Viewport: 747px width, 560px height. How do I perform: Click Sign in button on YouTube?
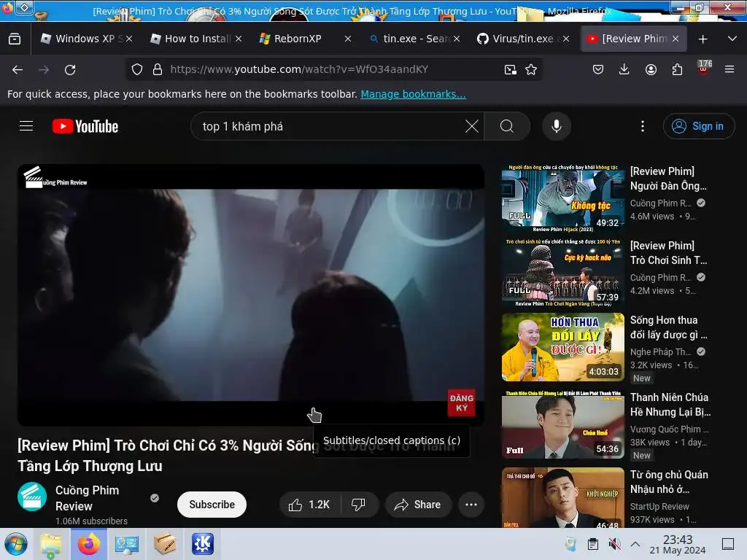(x=698, y=126)
